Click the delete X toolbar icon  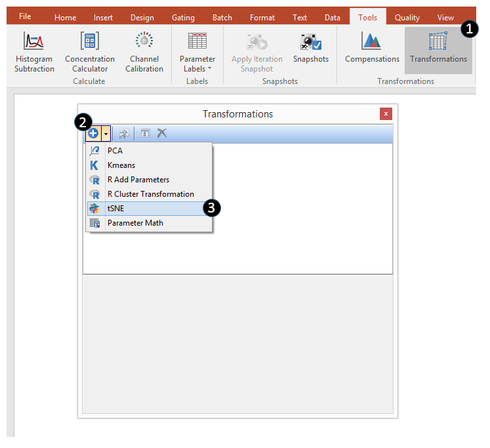point(162,133)
